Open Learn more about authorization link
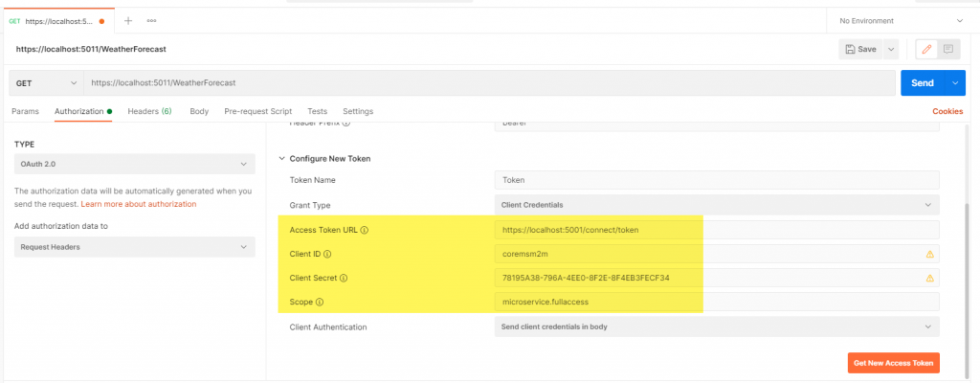This screenshot has height=383, width=980. 139,204
